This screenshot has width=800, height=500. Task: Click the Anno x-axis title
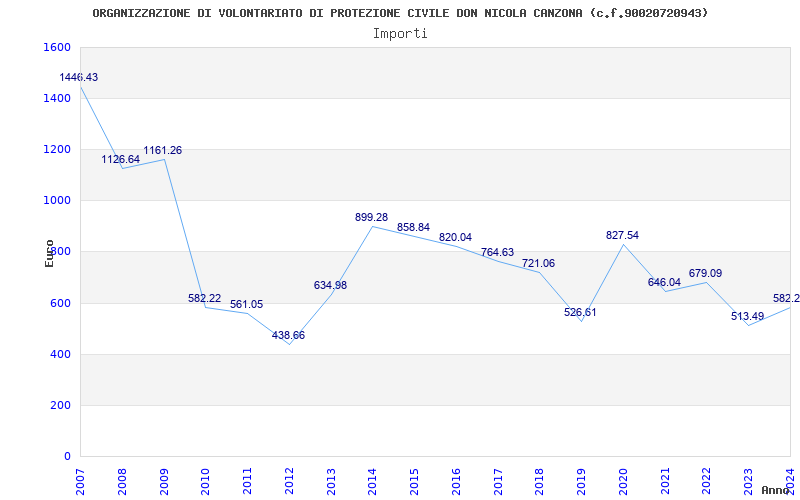click(777, 490)
